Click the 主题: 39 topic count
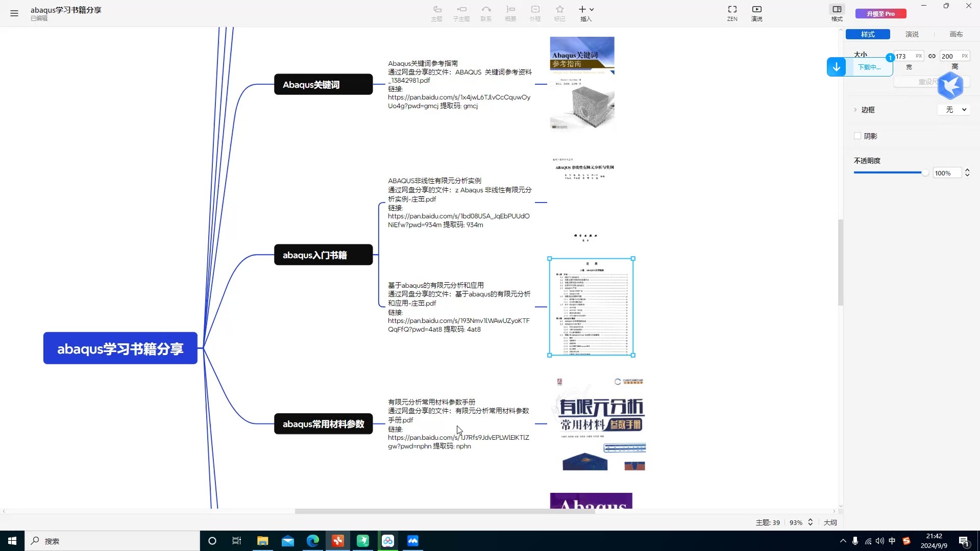This screenshot has height=551, width=980. click(768, 522)
